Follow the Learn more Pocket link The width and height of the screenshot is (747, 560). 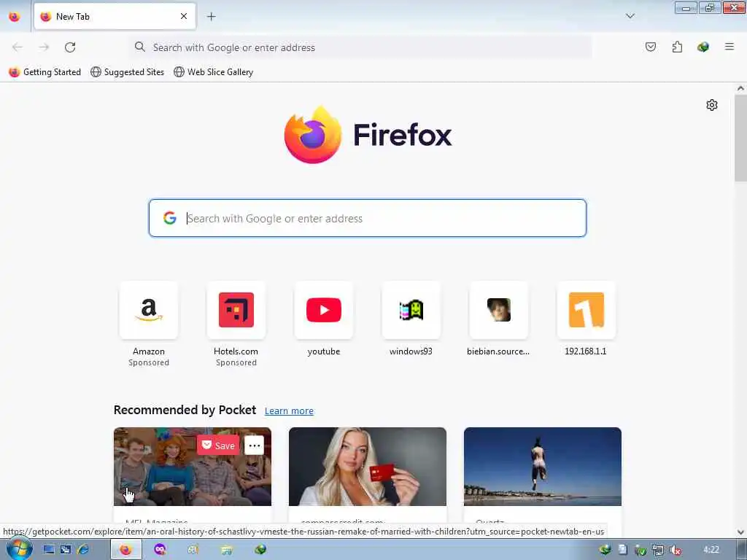(x=289, y=411)
